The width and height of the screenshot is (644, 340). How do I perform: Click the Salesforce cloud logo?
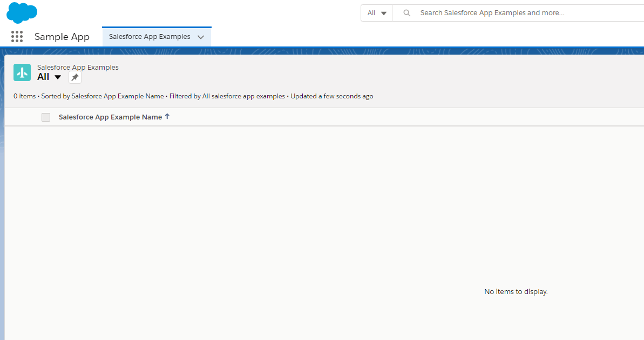pyautogui.click(x=22, y=12)
